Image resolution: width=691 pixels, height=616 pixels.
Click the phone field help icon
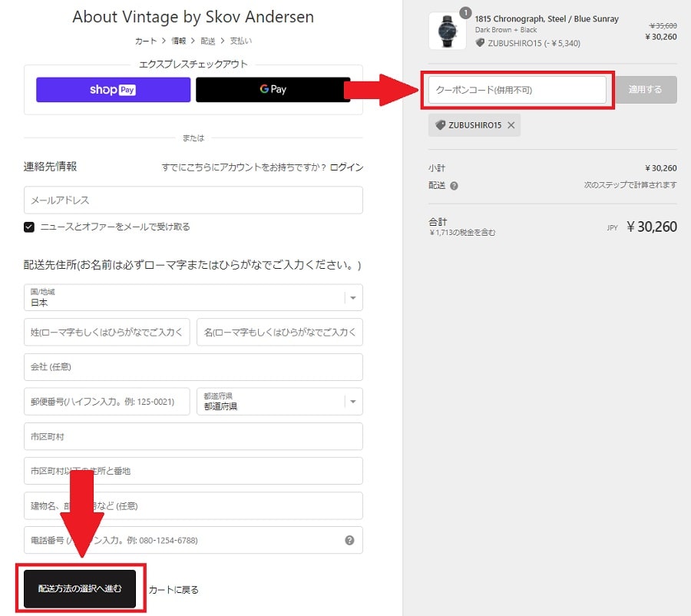[349, 540]
